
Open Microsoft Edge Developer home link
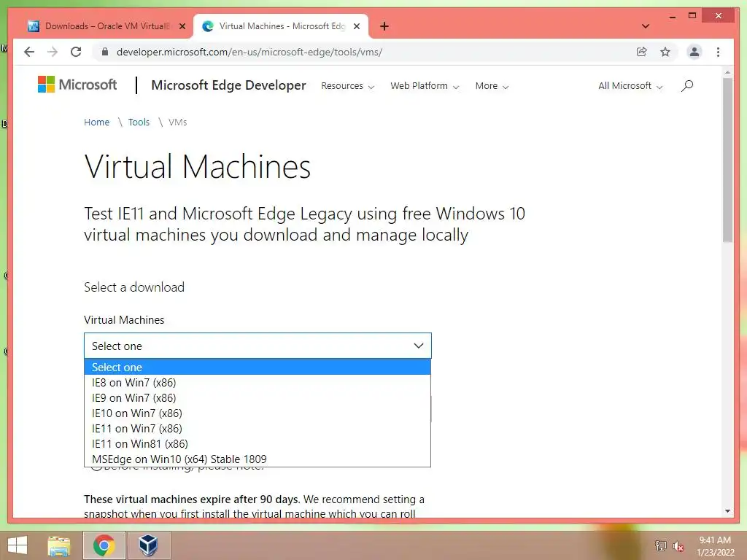pyautogui.click(x=228, y=85)
